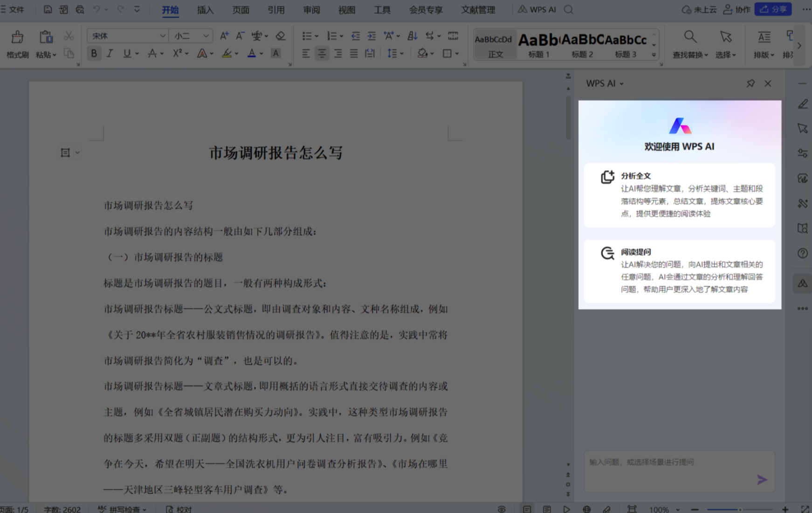Cut text using the scissors icon
The width and height of the screenshot is (812, 513).
[x=69, y=35]
